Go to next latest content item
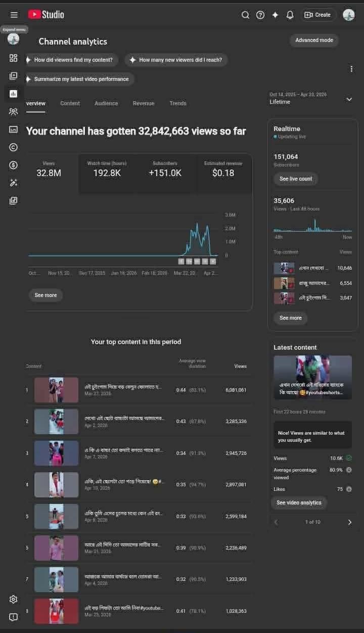The image size is (364, 633). 349,522
